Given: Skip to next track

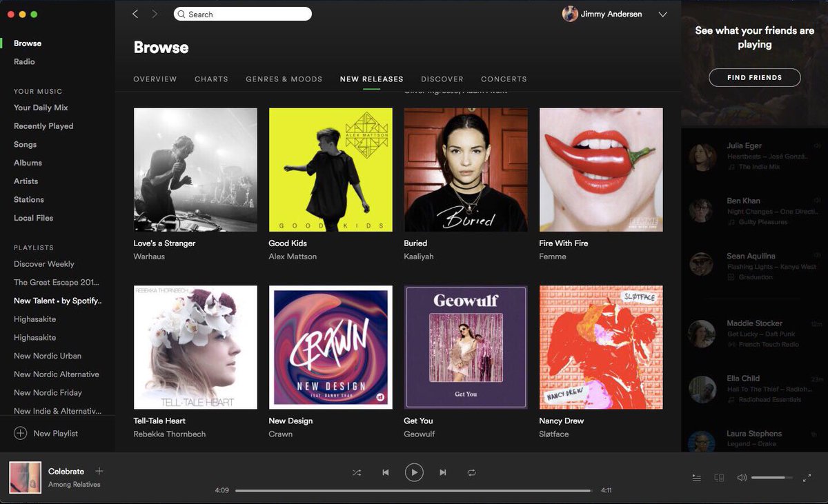Looking at the screenshot, I should click(443, 472).
